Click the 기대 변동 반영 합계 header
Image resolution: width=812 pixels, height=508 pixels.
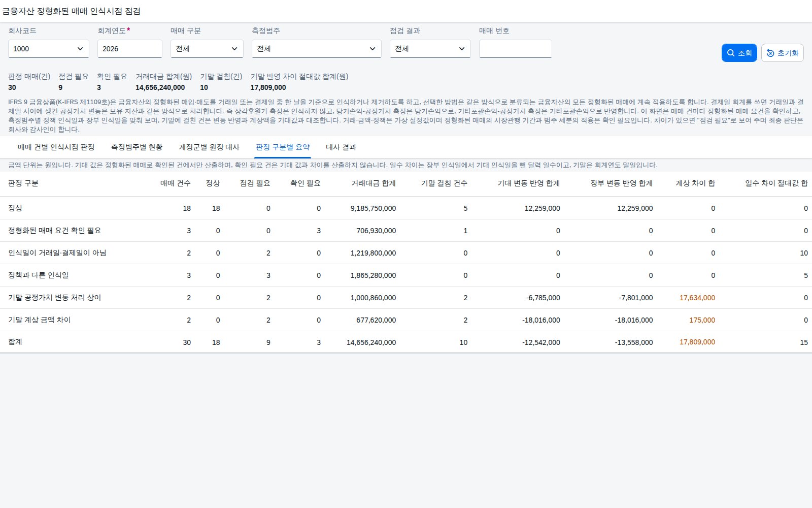529,183
